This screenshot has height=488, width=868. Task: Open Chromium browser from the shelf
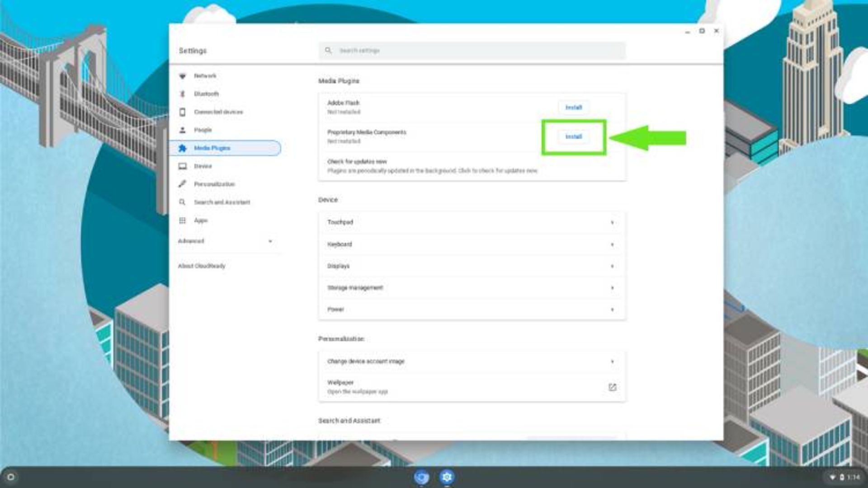click(421, 477)
